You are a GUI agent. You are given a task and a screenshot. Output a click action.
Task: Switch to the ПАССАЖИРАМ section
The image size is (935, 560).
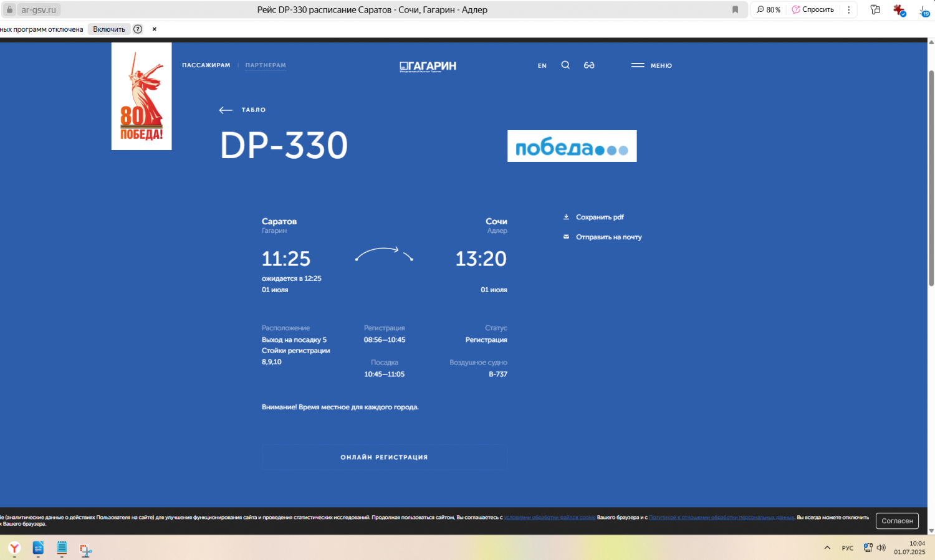point(206,65)
